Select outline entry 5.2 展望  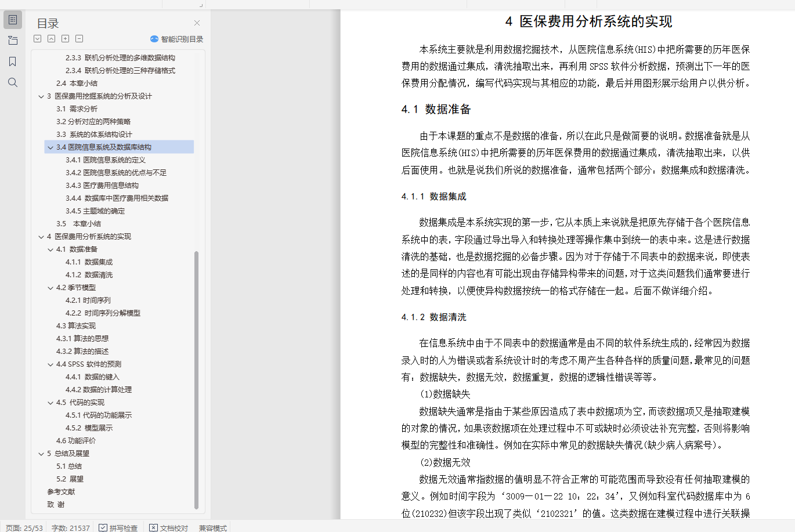[x=70, y=479]
